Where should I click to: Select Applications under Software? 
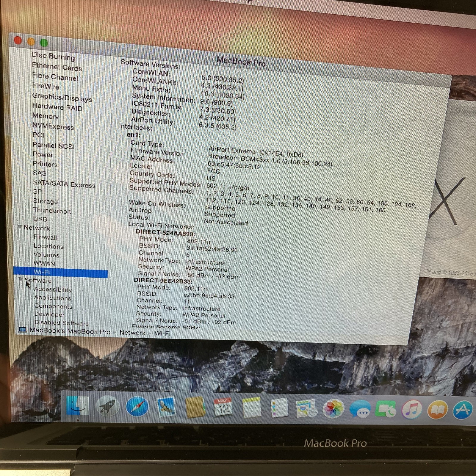click(53, 298)
